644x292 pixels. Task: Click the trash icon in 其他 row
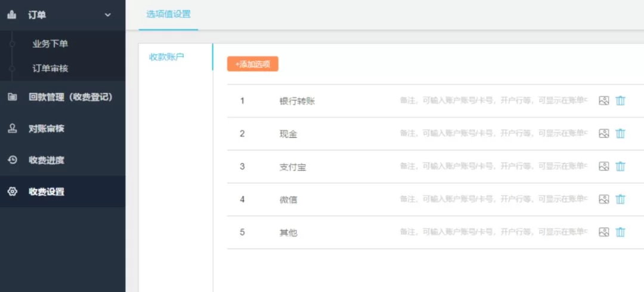620,232
